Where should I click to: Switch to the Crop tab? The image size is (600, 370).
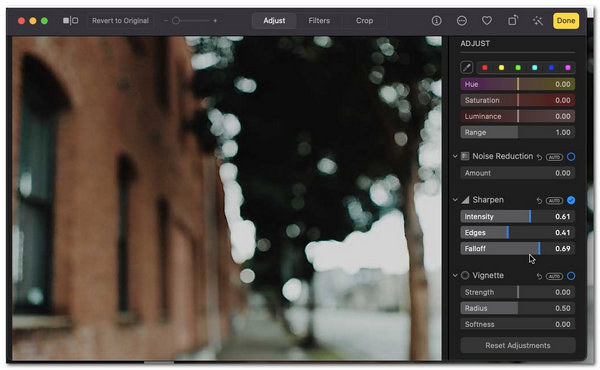click(x=364, y=21)
